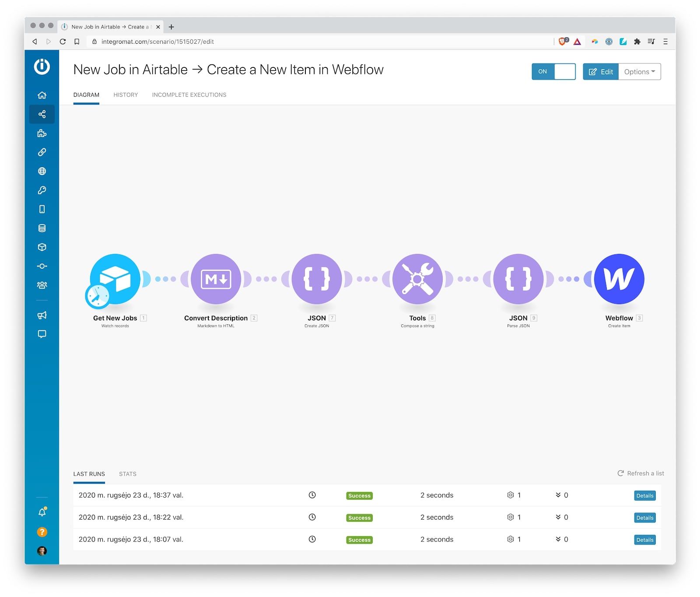Switch to the INCOMPLETE EXECUTIONS tab

tap(189, 95)
